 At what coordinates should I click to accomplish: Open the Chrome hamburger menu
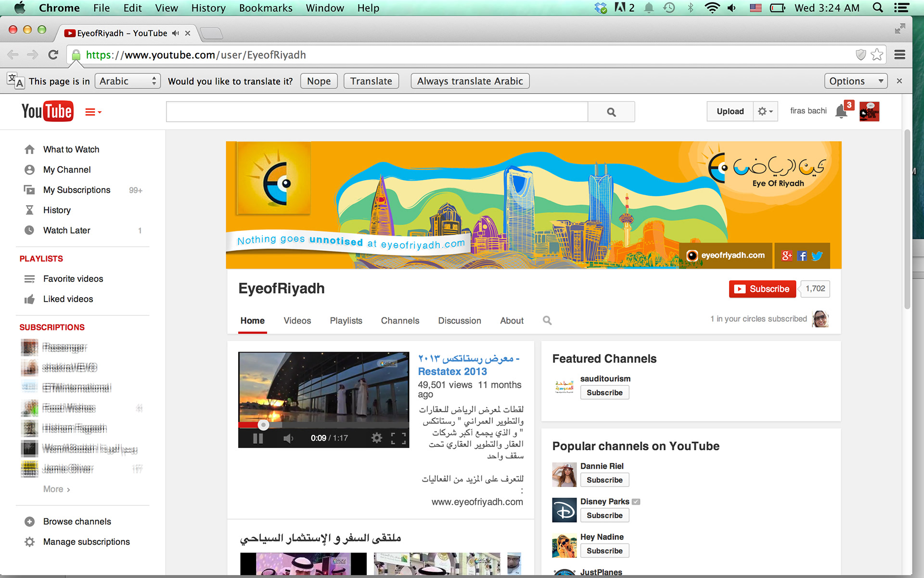click(x=899, y=55)
